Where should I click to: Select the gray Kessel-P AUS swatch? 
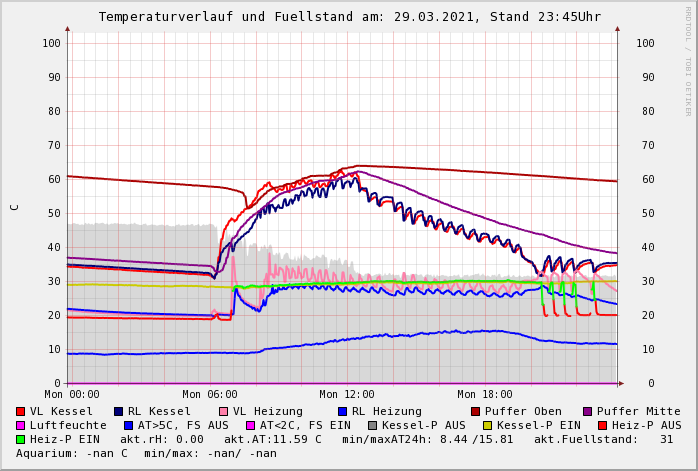tap(372, 425)
